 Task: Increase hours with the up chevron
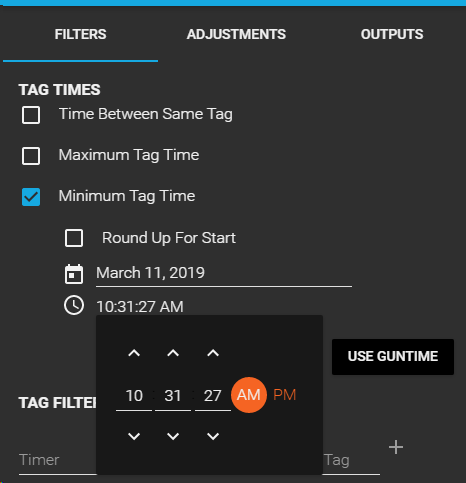click(x=134, y=353)
